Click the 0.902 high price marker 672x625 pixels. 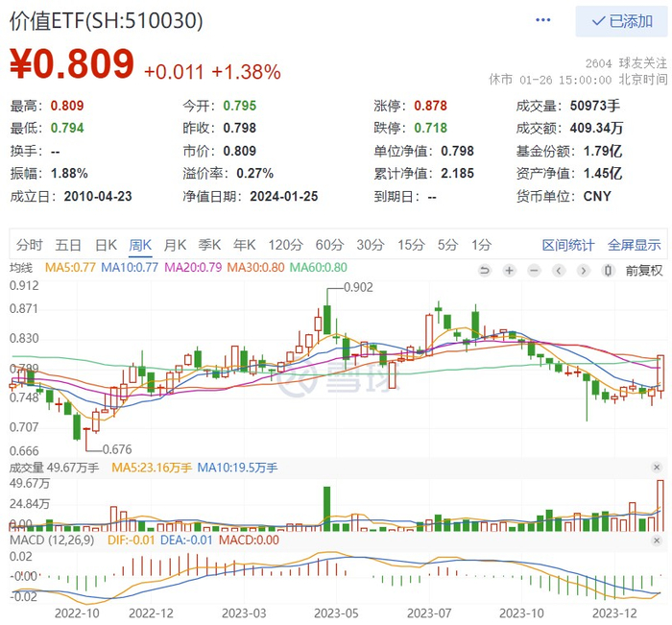tap(359, 287)
